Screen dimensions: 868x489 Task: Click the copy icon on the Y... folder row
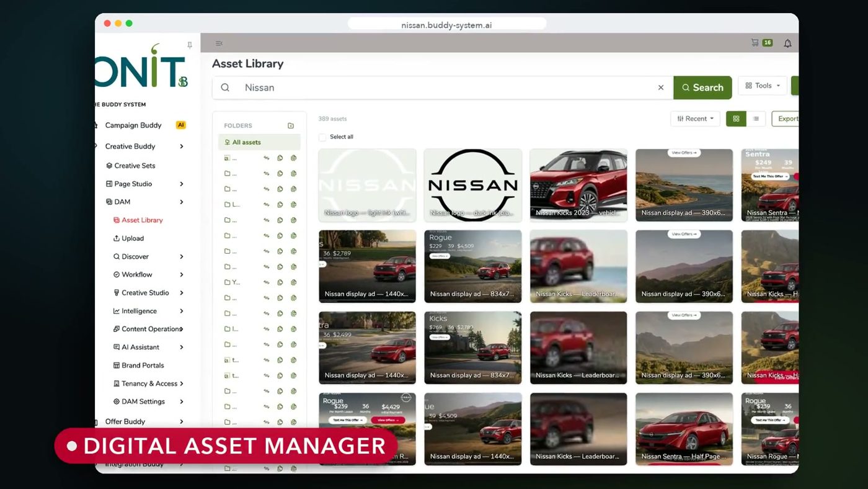(280, 282)
